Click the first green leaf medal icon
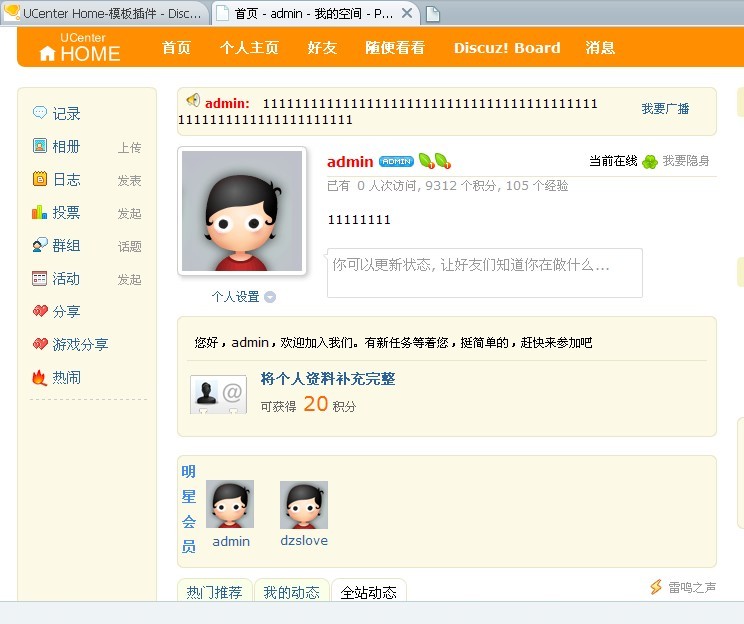Screen dimensions: 744x624 click(x=427, y=161)
